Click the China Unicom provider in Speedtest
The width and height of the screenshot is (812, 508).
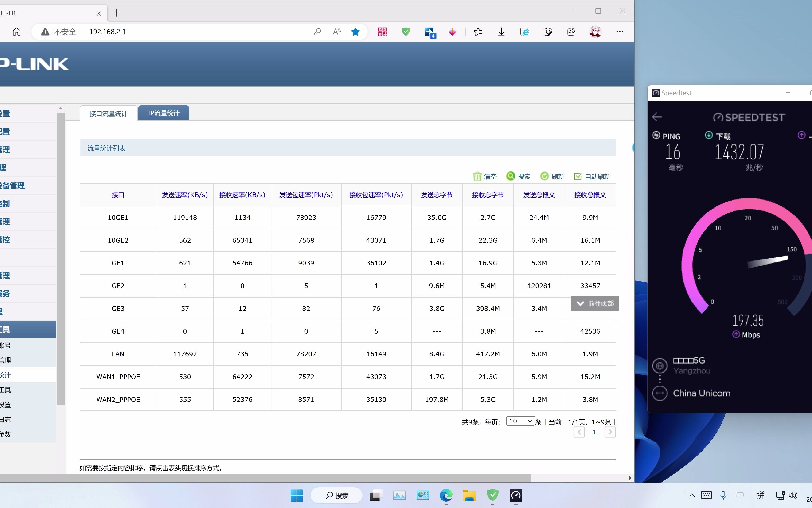point(701,393)
